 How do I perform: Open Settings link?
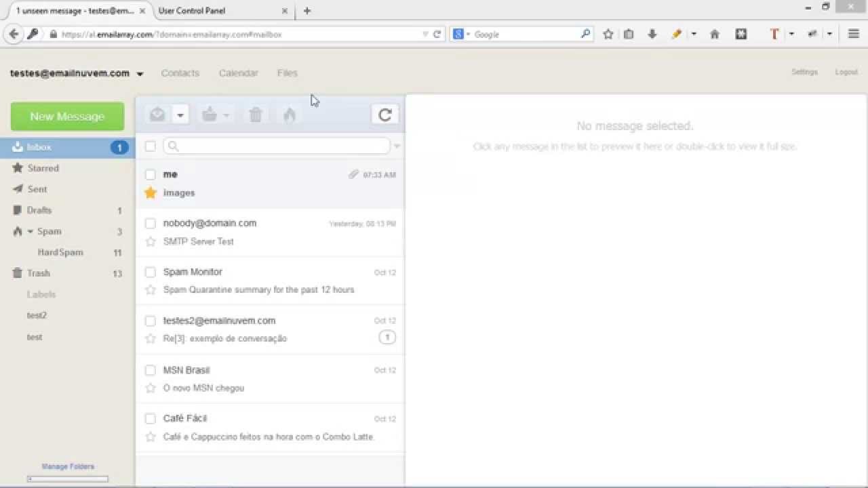click(x=804, y=72)
